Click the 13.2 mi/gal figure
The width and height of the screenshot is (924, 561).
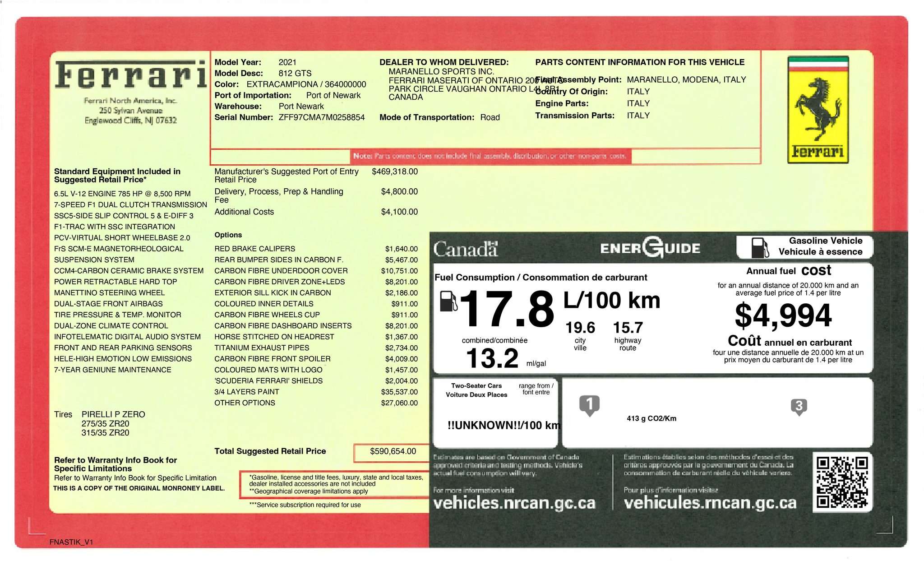click(x=492, y=358)
